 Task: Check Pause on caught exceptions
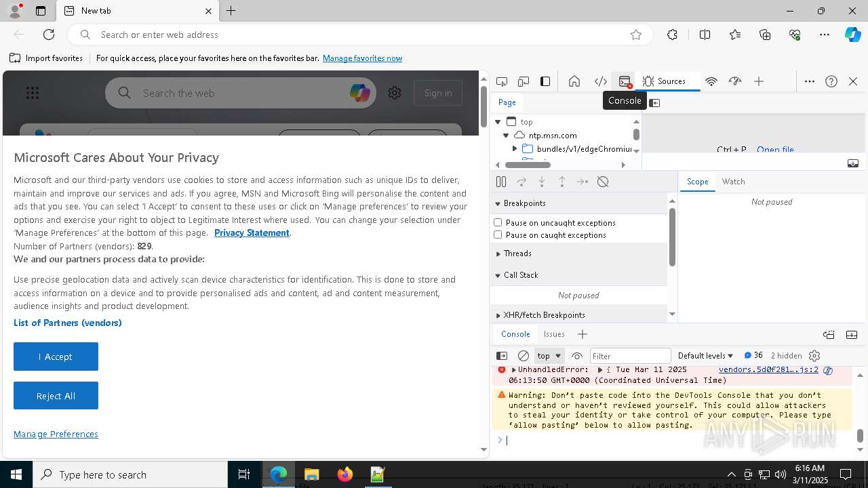[498, 235]
